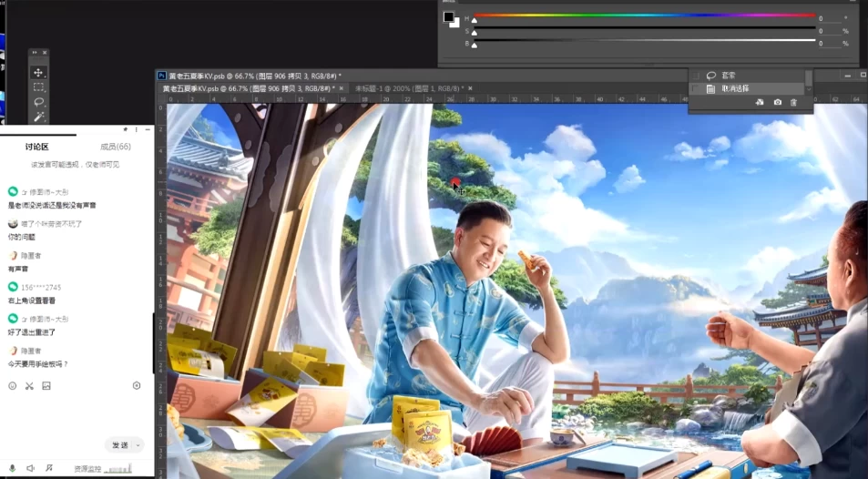The image size is (868, 479).
Task: Click the camera new snapshot icon
Action: pos(777,103)
